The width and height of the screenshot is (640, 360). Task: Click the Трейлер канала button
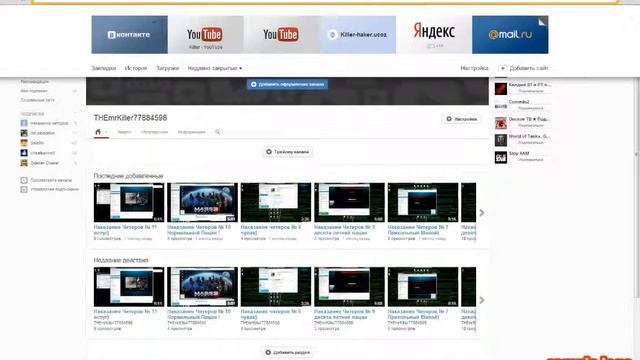pos(287,152)
